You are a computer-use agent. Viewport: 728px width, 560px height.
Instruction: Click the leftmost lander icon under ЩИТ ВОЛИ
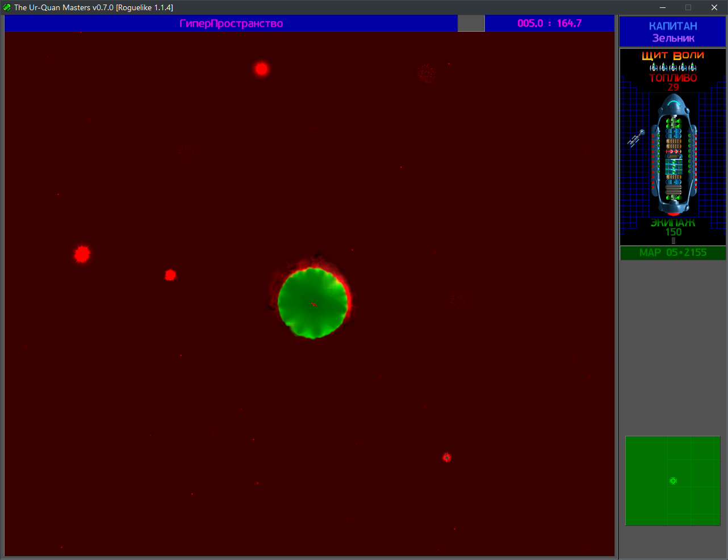click(x=654, y=67)
